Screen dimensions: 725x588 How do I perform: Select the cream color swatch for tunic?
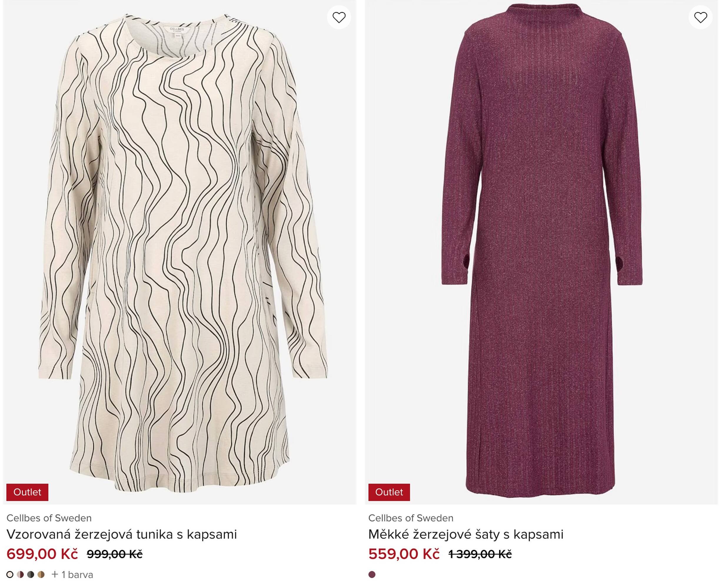click(10, 574)
